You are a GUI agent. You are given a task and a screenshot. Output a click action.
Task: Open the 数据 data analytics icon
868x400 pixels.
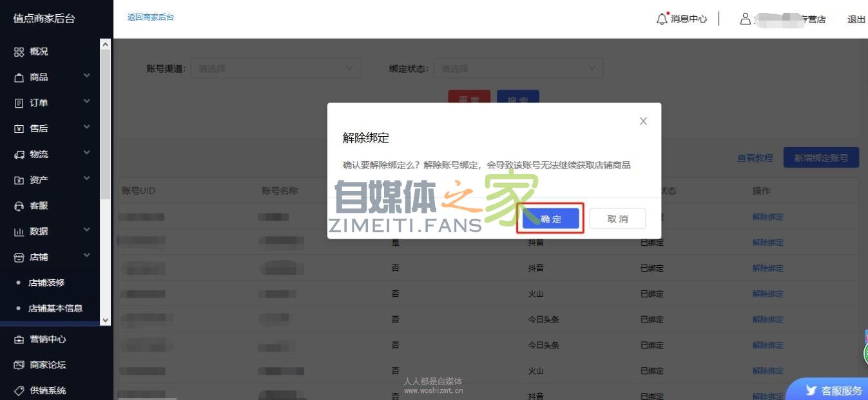coord(19,231)
